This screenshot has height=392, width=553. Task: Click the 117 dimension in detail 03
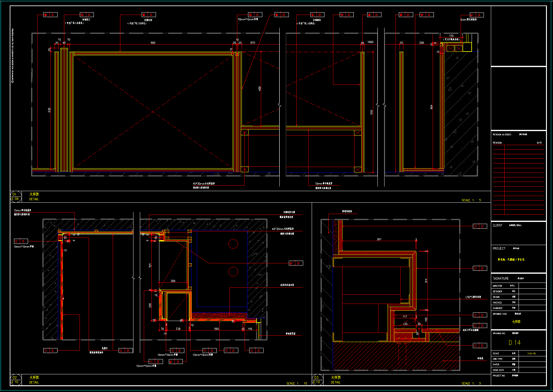(x=405, y=316)
